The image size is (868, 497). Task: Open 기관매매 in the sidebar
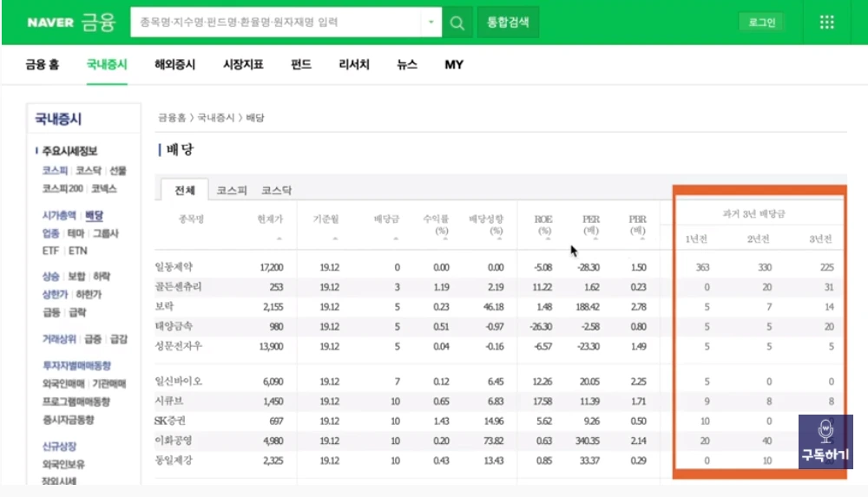tap(109, 383)
